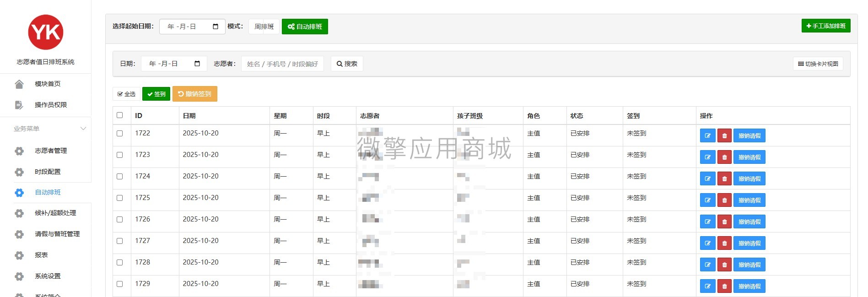This screenshot has width=868, height=297.
Task: Open calendar picker for 日期 filter
Action: click(197, 64)
